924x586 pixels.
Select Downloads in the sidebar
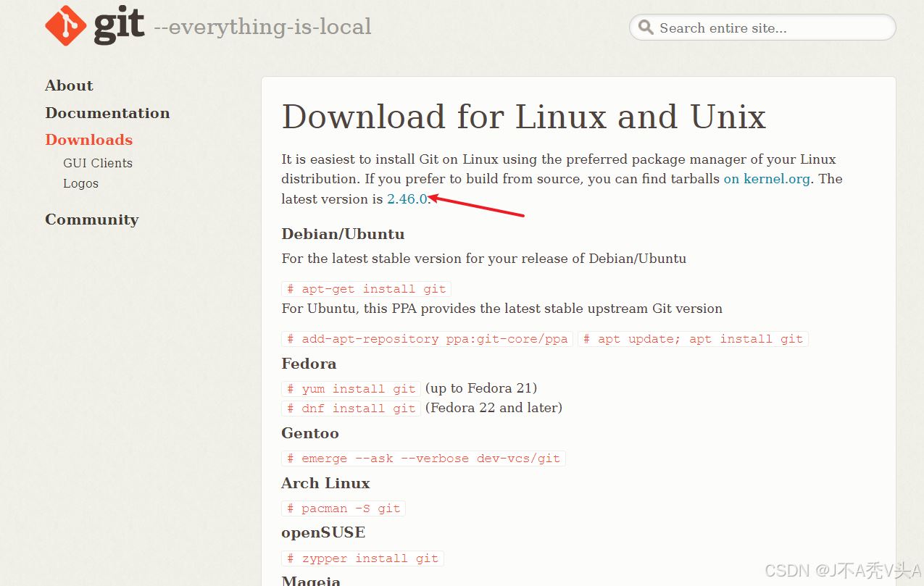click(x=88, y=140)
